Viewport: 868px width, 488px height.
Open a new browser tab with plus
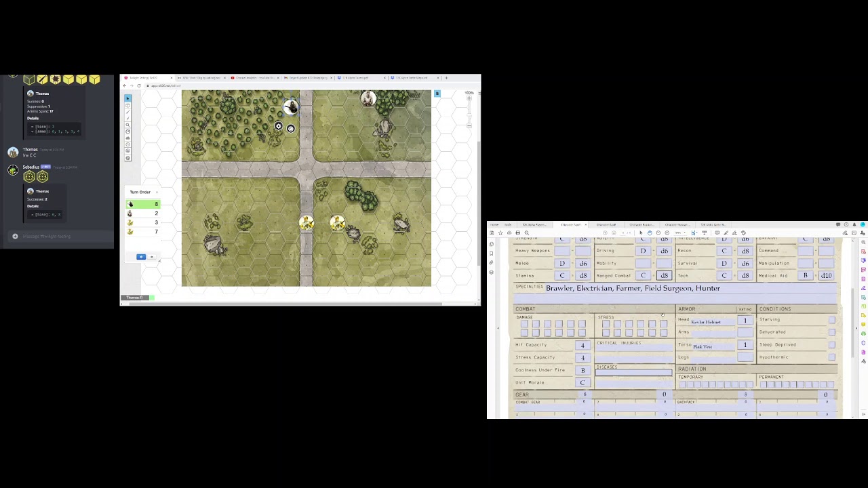[x=446, y=78]
